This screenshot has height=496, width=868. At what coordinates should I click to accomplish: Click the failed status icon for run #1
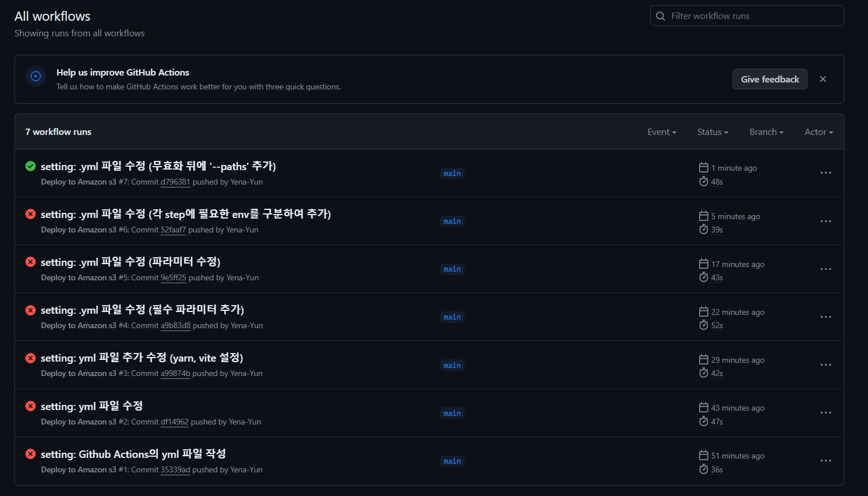pyautogui.click(x=31, y=454)
